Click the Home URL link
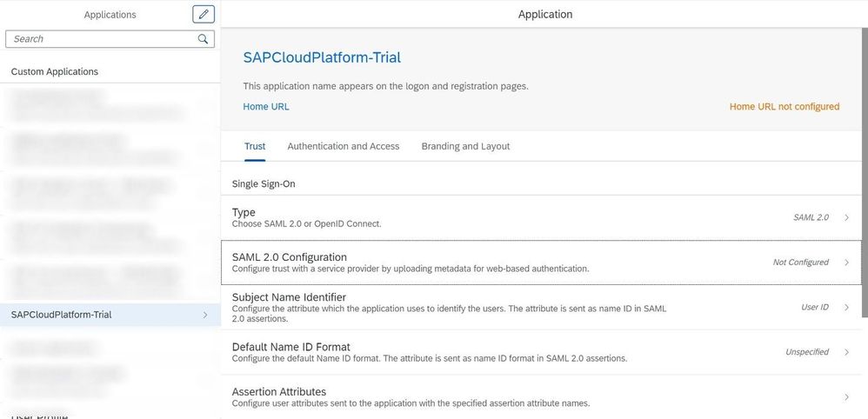This screenshot has width=868, height=419. click(x=266, y=107)
